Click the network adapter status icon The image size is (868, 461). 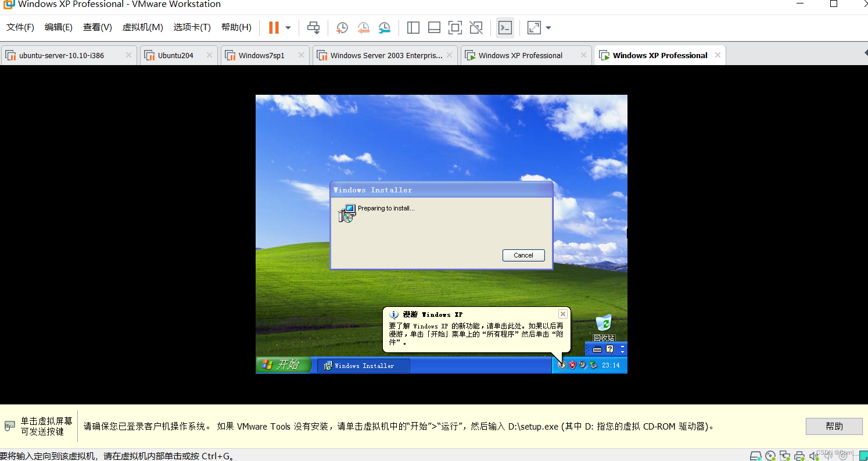coord(785,456)
